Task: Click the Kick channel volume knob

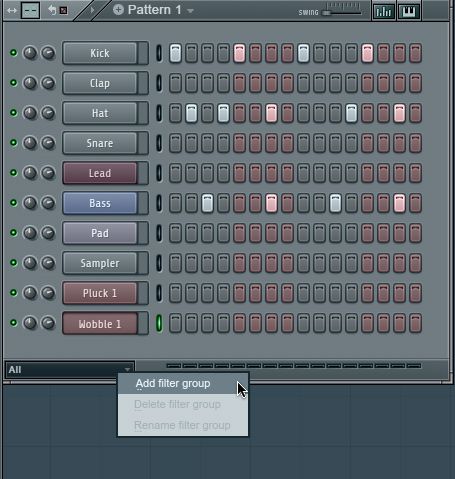Action: 30,53
